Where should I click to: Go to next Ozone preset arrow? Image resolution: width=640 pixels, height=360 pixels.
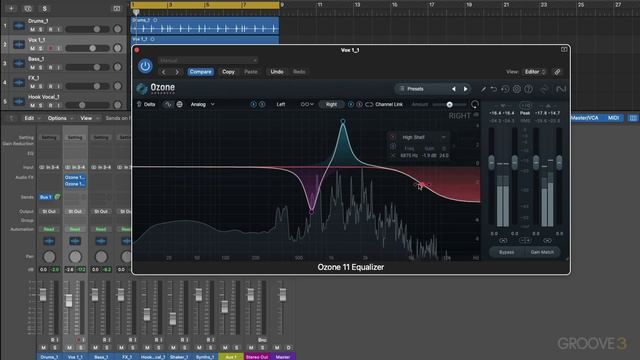pos(465,89)
